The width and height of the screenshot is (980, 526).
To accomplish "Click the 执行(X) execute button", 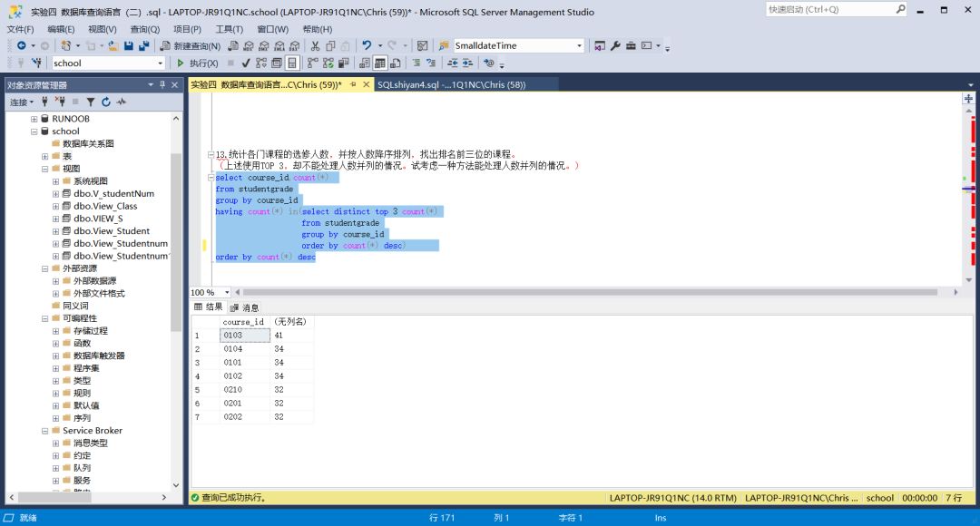I will (x=197, y=63).
